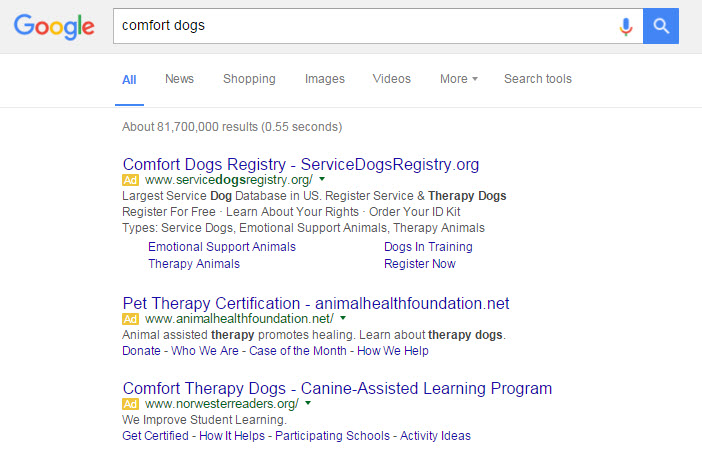This screenshot has width=702, height=457.
Task: Open Search tools options
Action: click(x=538, y=79)
